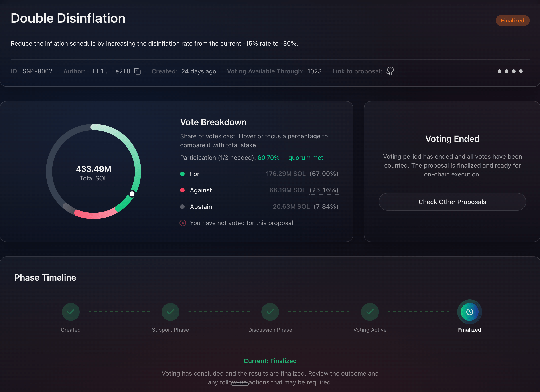Click the white marker on donut chart

tap(132, 194)
